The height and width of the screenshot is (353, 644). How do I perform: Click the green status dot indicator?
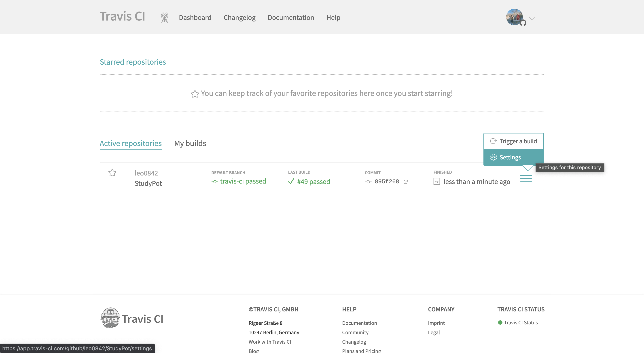(x=500, y=323)
